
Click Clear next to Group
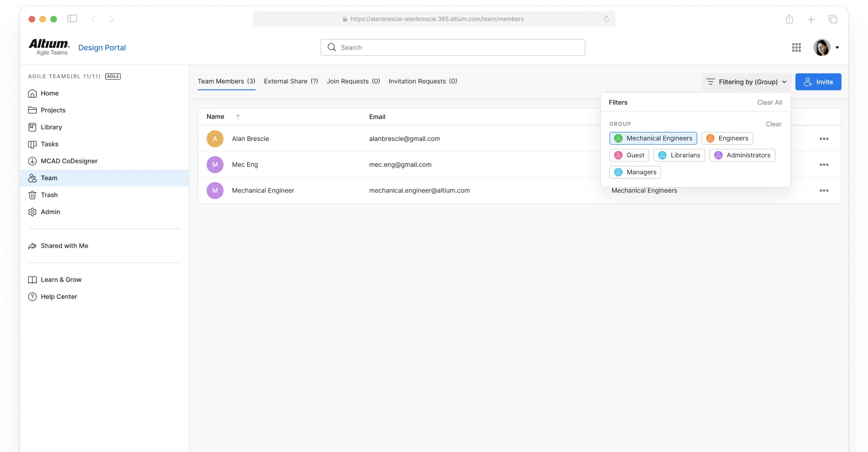774,124
